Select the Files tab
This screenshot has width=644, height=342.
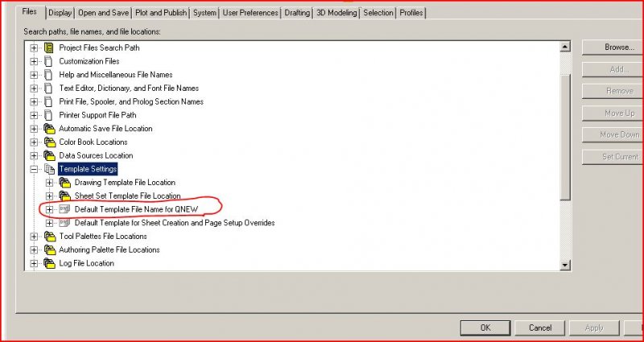pyautogui.click(x=30, y=12)
